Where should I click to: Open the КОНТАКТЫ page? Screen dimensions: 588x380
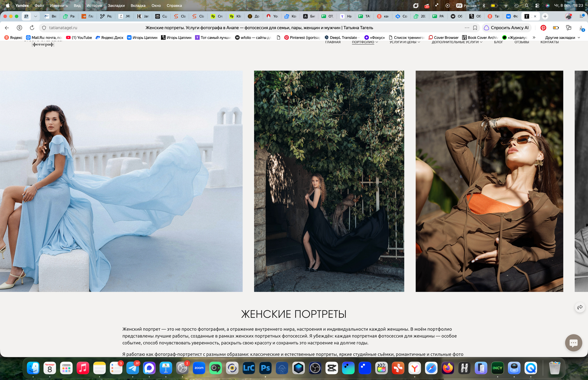point(549,42)
